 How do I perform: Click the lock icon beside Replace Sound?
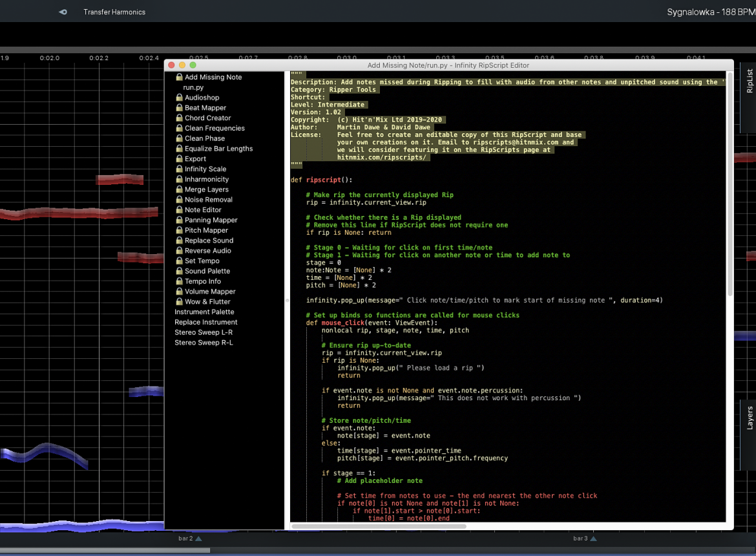click(179, 240)
